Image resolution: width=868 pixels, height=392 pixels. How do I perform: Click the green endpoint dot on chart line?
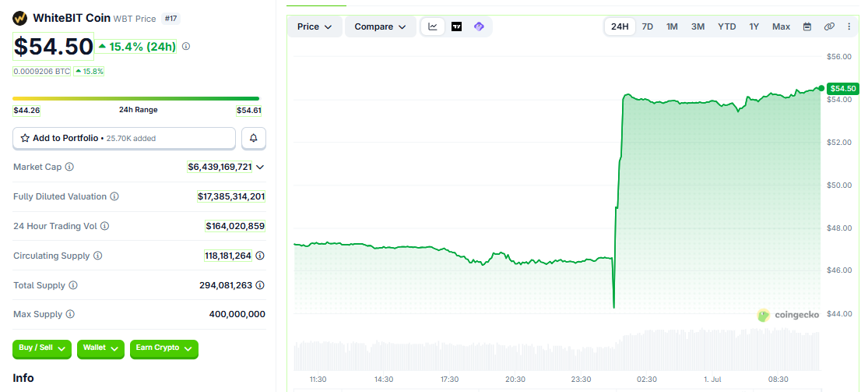tap(821, 88)
